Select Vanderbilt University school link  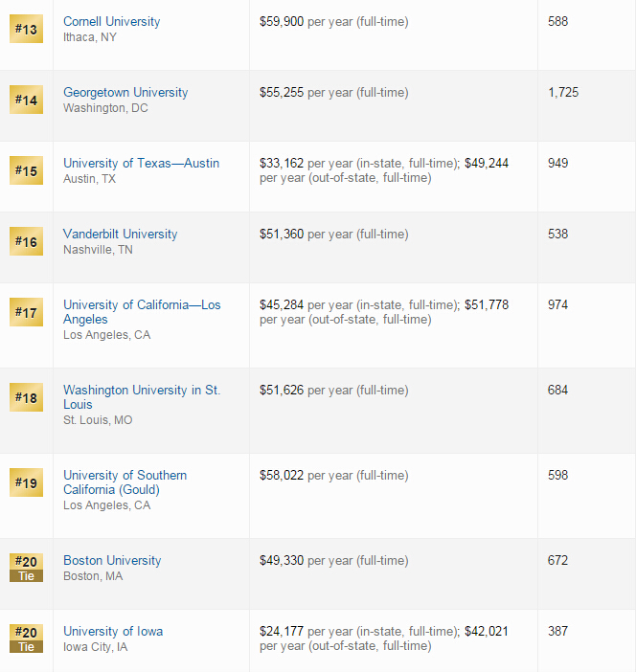[120, 234]
